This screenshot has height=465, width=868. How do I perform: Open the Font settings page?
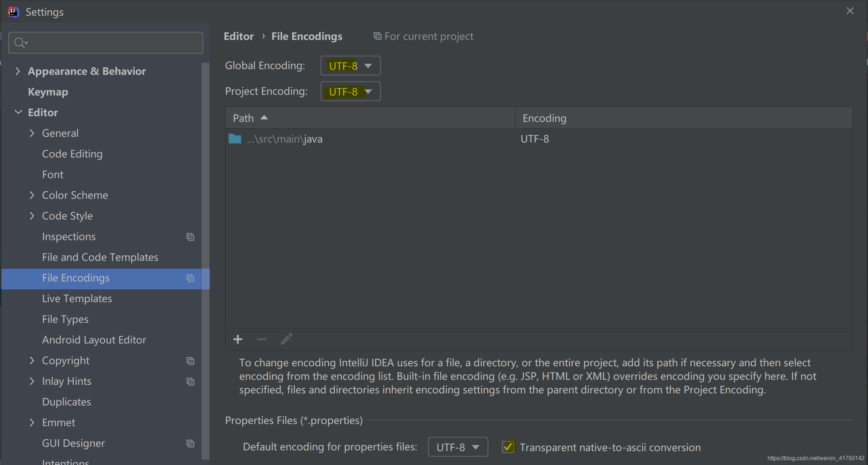click(53, 175)
